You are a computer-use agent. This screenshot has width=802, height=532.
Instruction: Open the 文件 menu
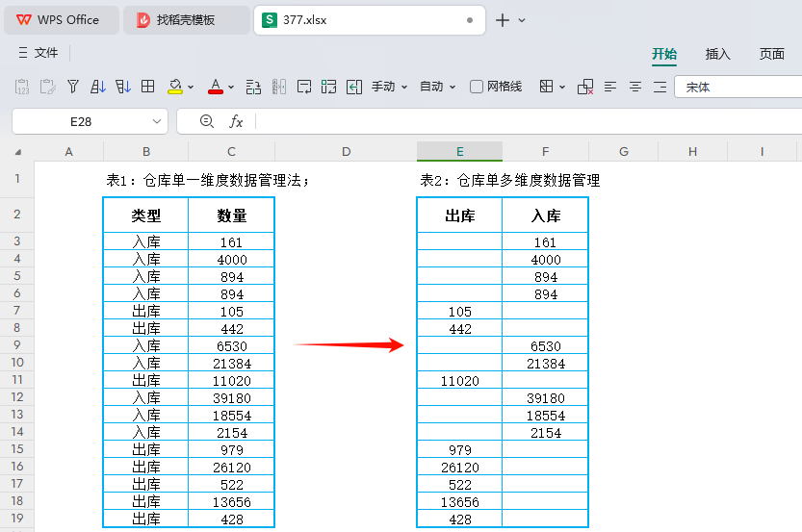click(39, 53)
